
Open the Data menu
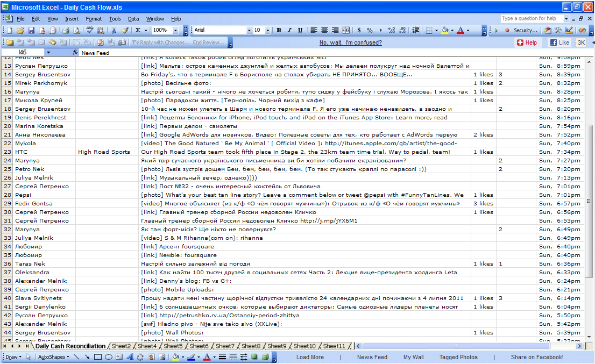pyautogui.click(x=133, y=19)
